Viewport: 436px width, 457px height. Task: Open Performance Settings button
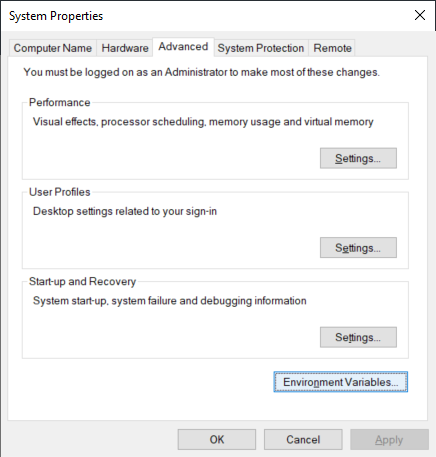coord(358,158)
